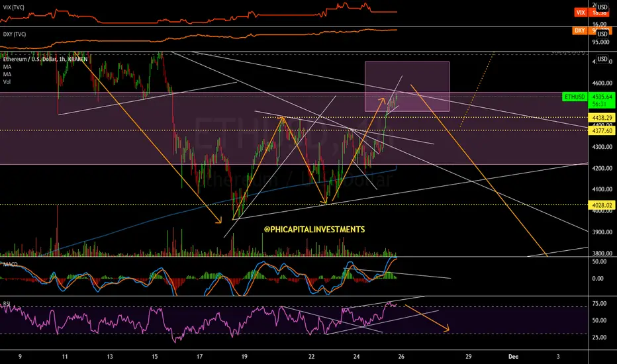Viewport: 617px width, 364px height.
Task: Select the MACD indicator label
Action: pyautogui.click(x=10, y=264)
